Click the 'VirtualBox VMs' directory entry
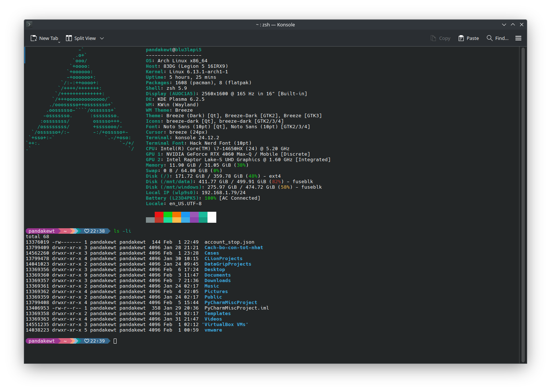This screenshot has width=551, height=392. coord(225,325)
